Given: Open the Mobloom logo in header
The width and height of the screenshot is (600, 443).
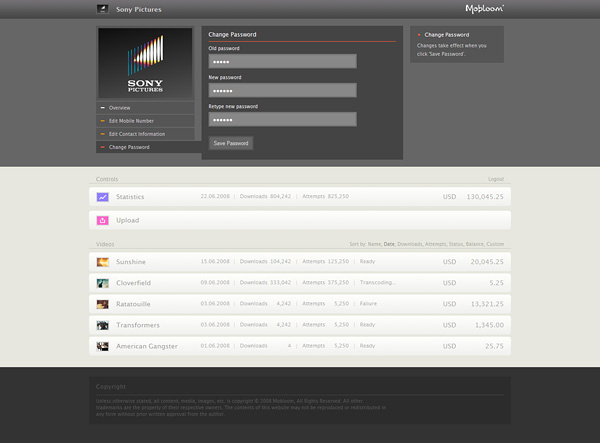Looking at the screenshot, I should (x=484, y=9).
